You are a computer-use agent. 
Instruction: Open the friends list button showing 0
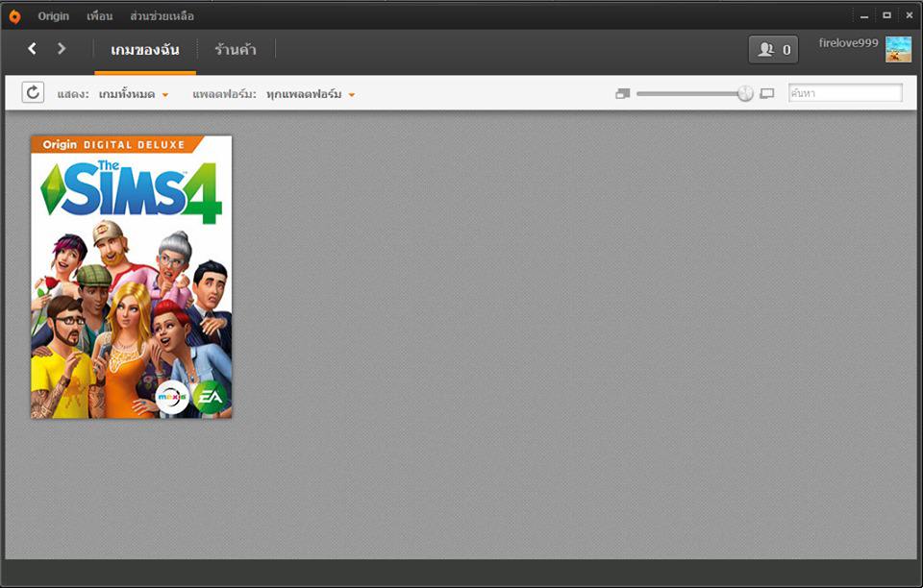coord(773,49)
